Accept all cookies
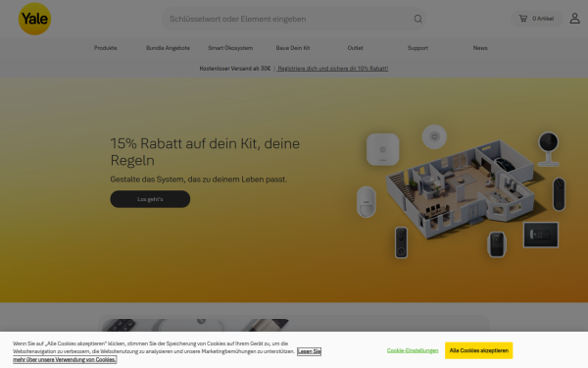Image resolution: width=588 pixels, height=368 pixels. (x=479, y=350)
